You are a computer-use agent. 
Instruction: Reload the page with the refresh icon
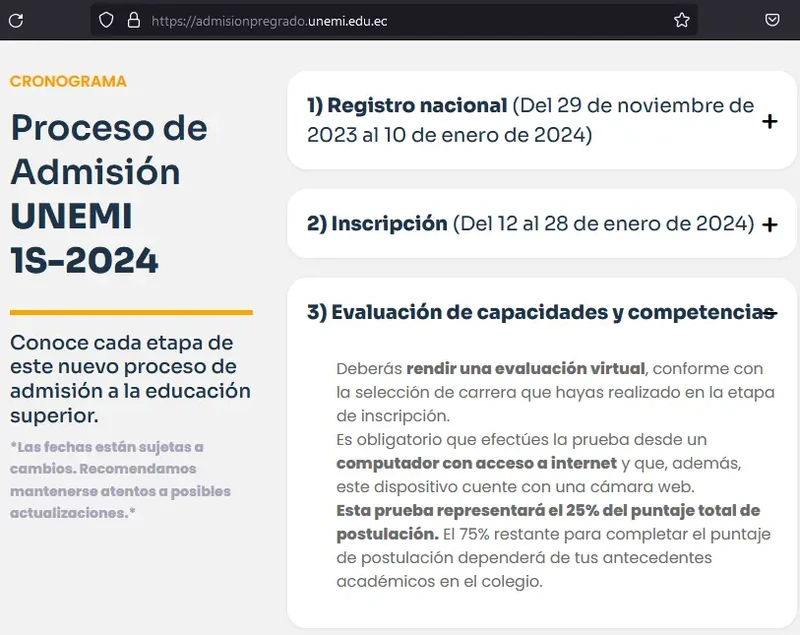16,20
